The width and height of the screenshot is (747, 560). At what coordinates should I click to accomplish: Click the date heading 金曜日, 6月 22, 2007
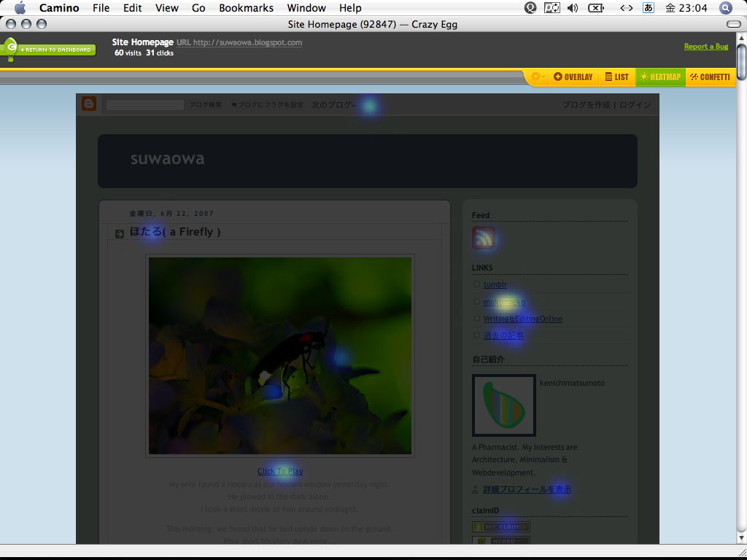pos(171,214)
